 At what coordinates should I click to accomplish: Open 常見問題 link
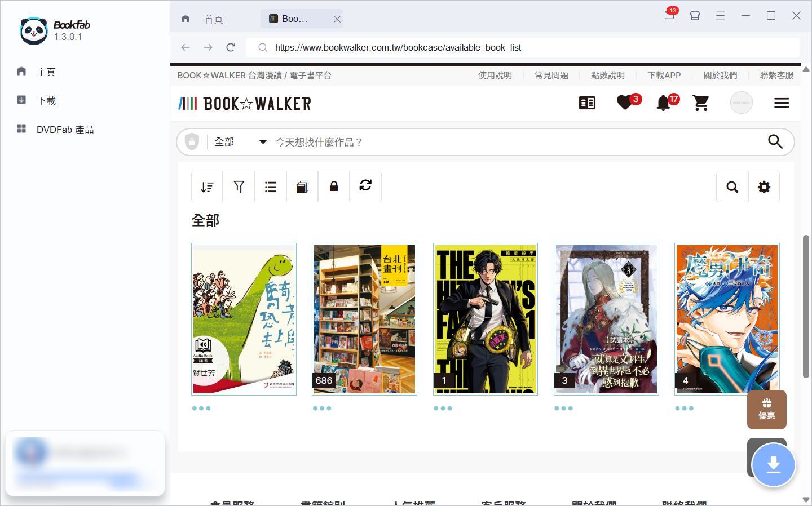pyautogui.click(x=551, y=75)
